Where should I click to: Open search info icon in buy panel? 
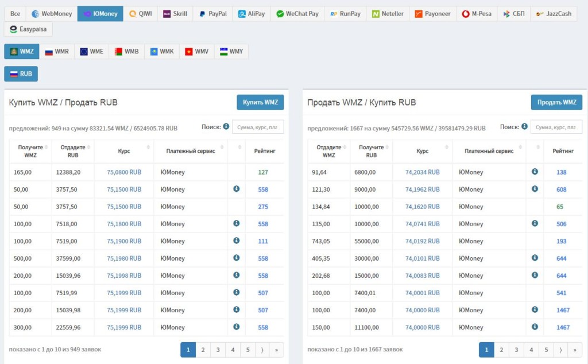(226, 126)
